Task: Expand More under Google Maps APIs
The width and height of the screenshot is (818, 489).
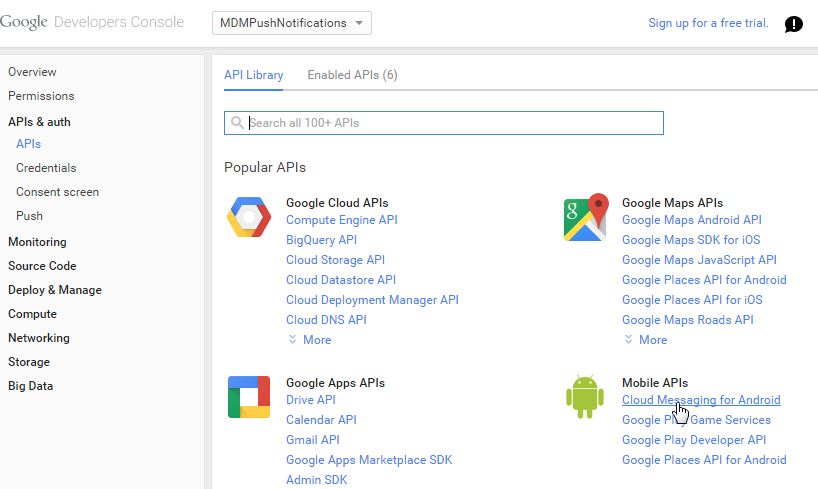Action: tap(646, 340)
